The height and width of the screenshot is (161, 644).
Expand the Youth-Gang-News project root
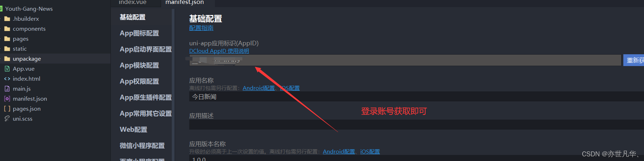tap(29, 9)
